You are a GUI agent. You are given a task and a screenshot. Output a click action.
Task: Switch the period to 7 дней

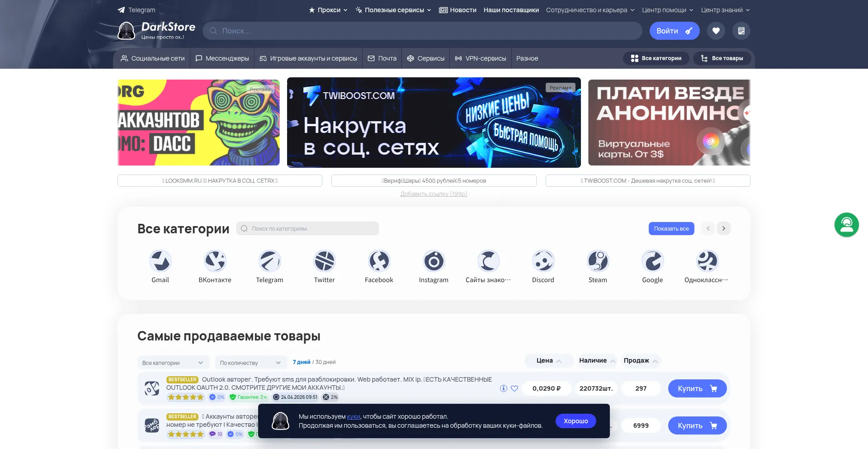point(302,362)
